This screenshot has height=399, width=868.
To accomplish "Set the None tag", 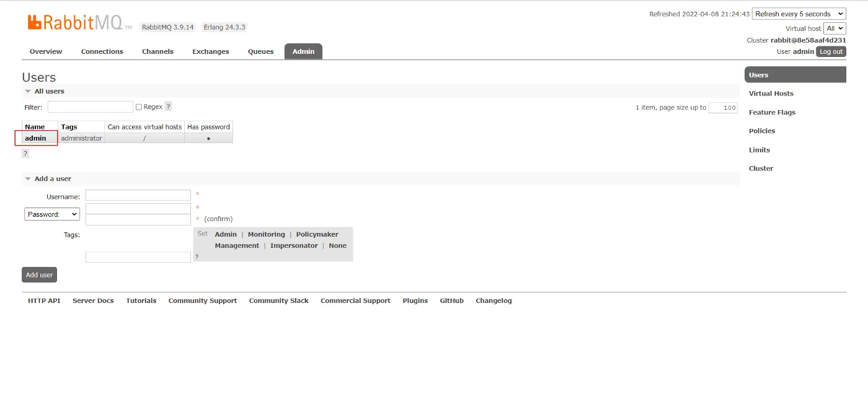I will [338, 245].
